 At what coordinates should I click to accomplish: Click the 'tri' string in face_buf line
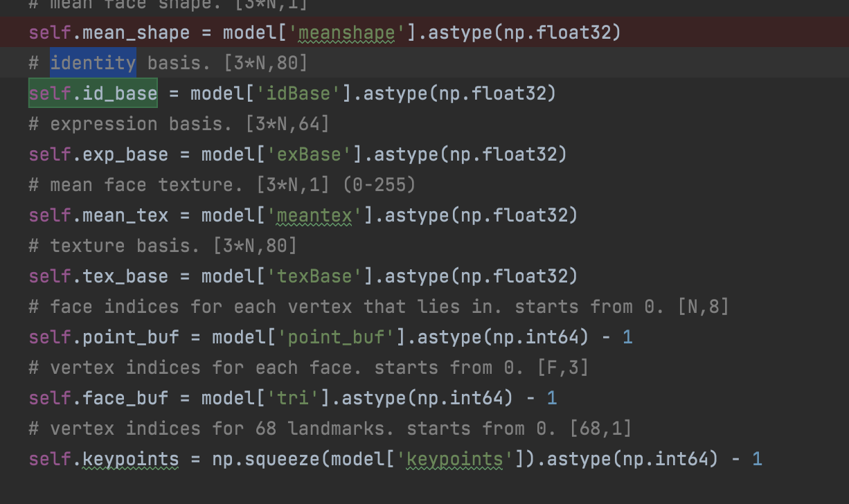pos(294,397)
